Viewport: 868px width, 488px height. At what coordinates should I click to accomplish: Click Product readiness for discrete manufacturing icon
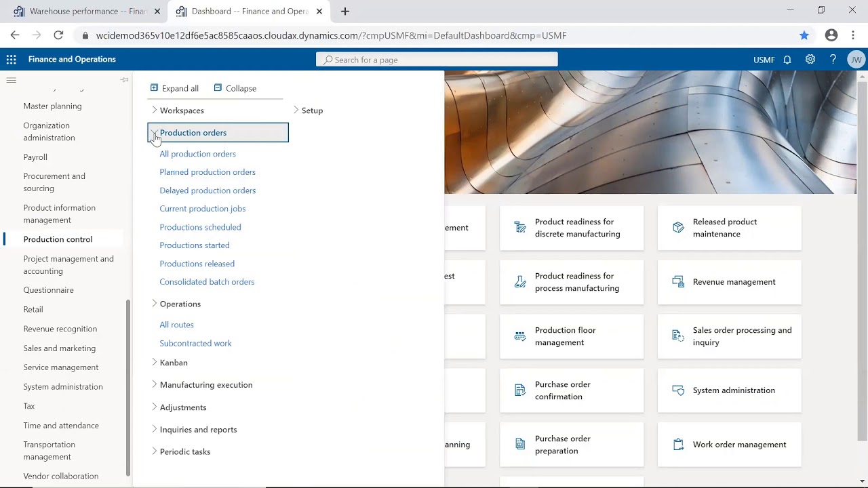520,228
